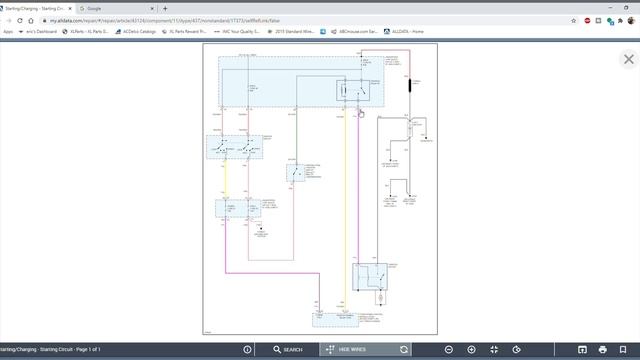Minimize the Chrome browser window
Image resolution: width=640 pixels, height=360 pixels.
[610, 8]
